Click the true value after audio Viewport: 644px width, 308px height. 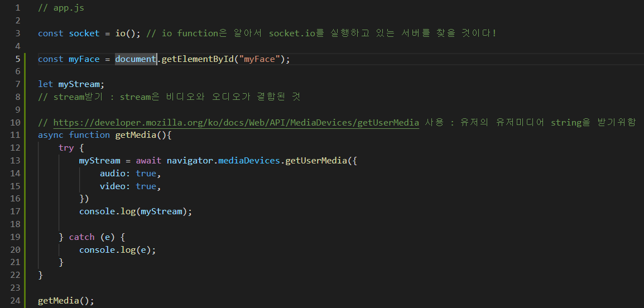coord(146,174)
